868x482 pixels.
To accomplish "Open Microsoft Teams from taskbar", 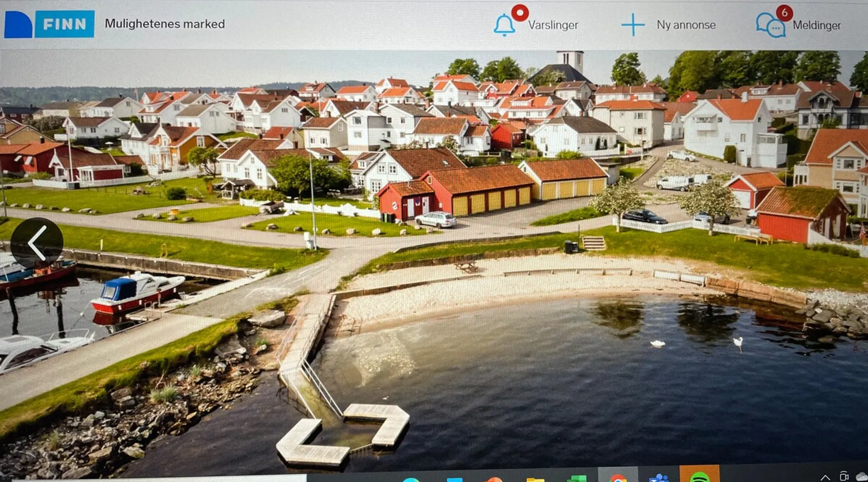I will click(x=658, y=478).
